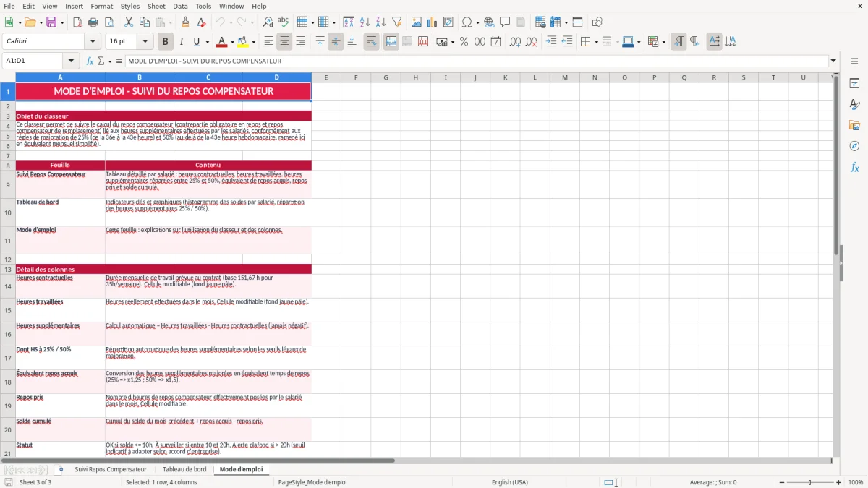Click the zoom slider handle
This screenshot has height=488, width=868.
pyautogui.click(x=809, y=482)
